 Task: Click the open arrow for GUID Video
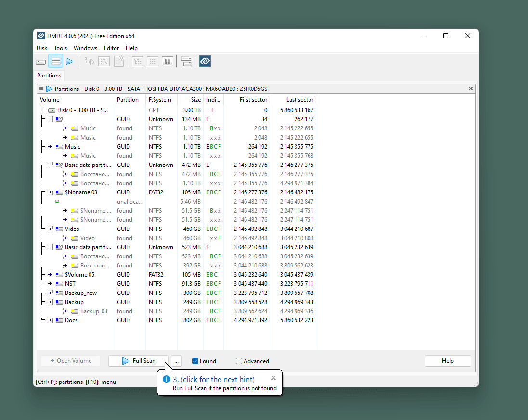tap(50, 229)
